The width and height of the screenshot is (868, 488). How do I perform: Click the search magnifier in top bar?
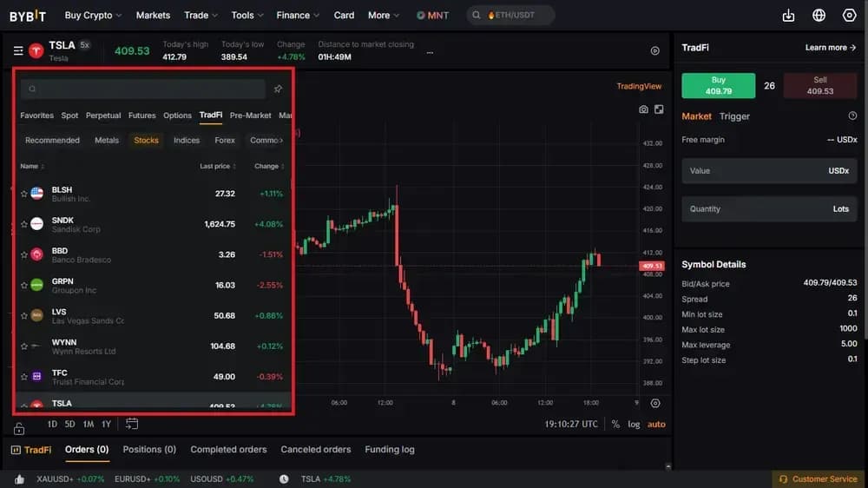coord(476,16)
